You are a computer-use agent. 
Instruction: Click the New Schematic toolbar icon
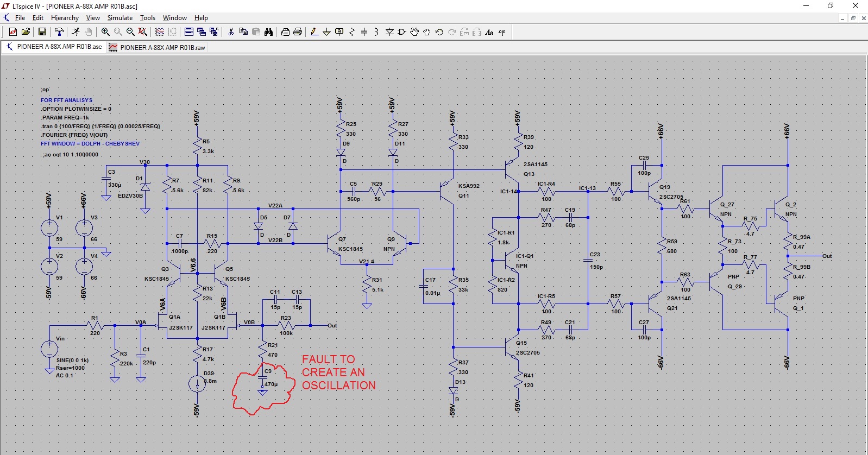point(13,32)
